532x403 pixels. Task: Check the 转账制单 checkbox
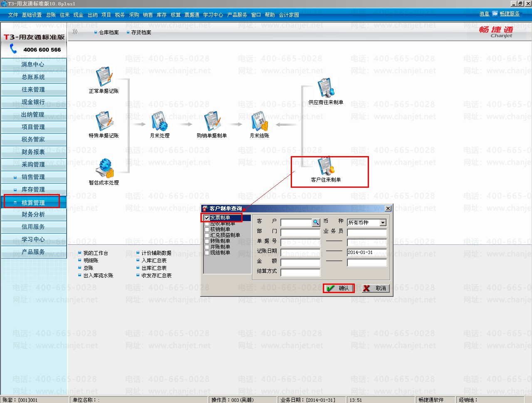click(207, 241)
